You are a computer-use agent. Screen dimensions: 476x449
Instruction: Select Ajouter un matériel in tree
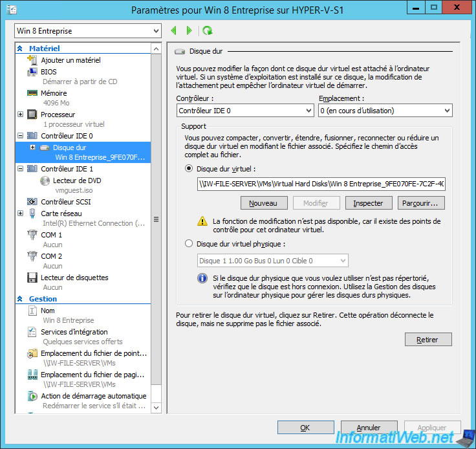point(70,60)
